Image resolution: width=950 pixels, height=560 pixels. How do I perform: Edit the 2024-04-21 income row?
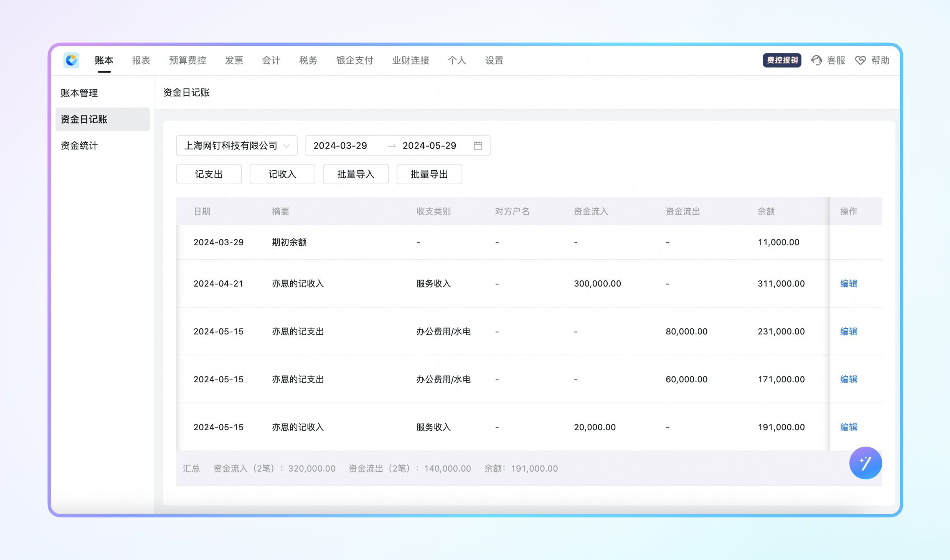pos(848,283)
